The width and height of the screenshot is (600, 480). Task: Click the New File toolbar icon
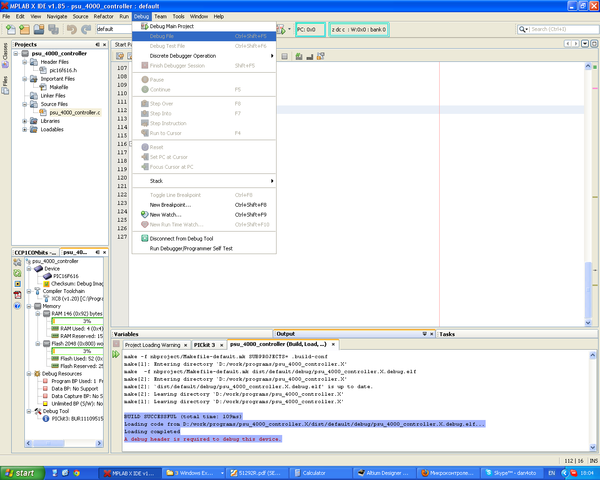(11, 29)
